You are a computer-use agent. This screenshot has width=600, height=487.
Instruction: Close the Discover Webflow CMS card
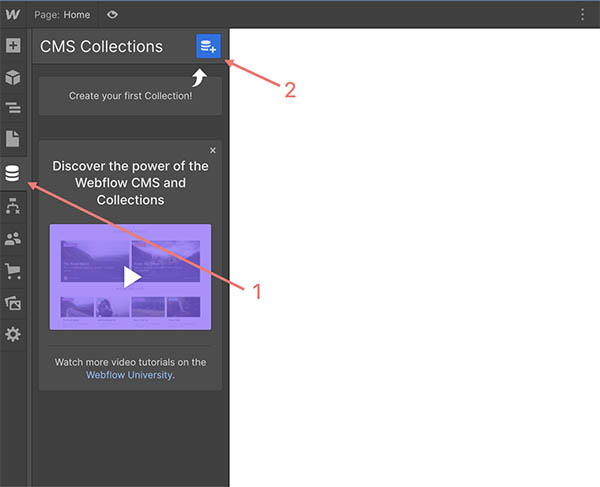click(213, 150)
